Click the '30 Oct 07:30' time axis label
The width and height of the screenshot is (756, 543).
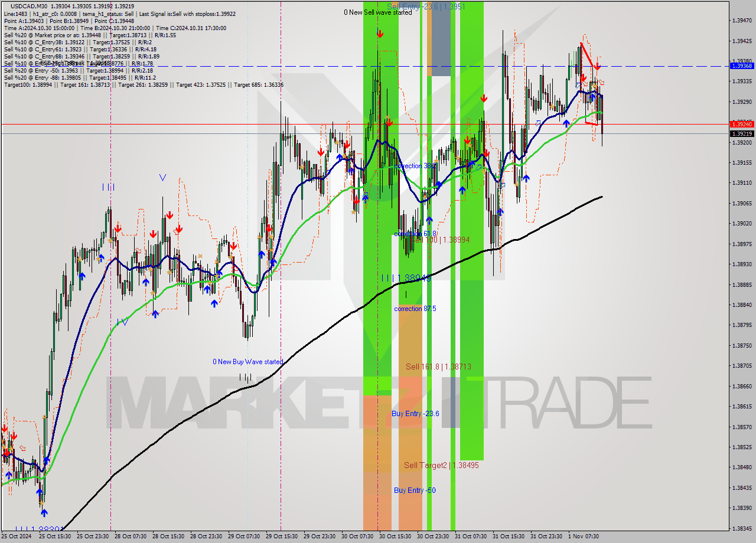click(x=357, y=537)
